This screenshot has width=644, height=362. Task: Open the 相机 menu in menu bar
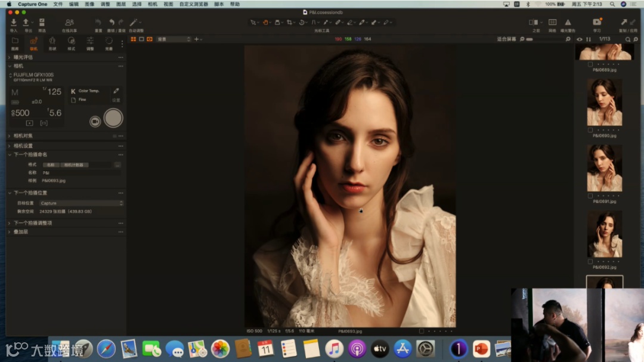click(x=153, y=4)
